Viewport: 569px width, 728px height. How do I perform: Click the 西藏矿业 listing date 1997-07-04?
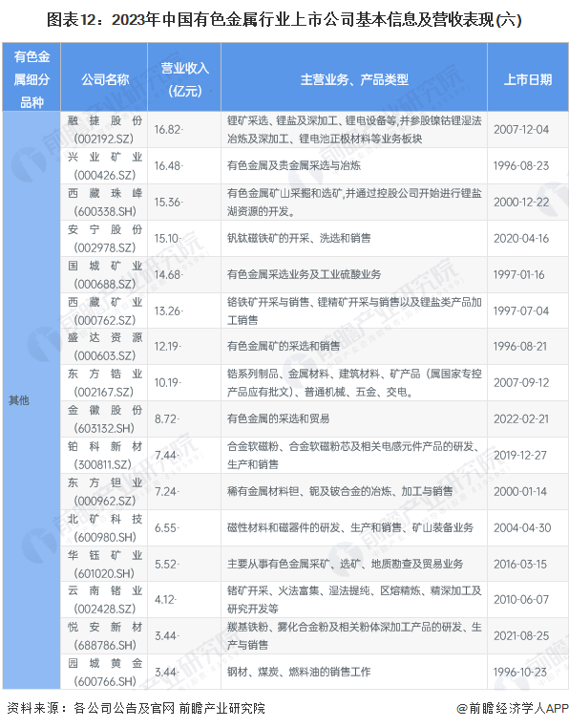click(x=520, y=310)
